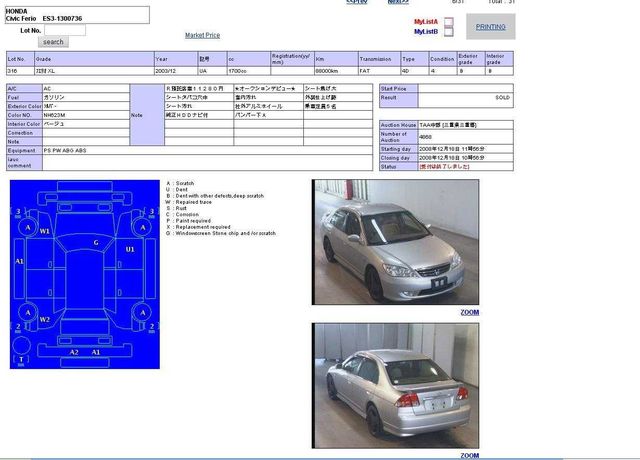Select the PS PW ABG ABS equipment text
The width and height of the screenshot is (640, 460).
coord(65,151)
